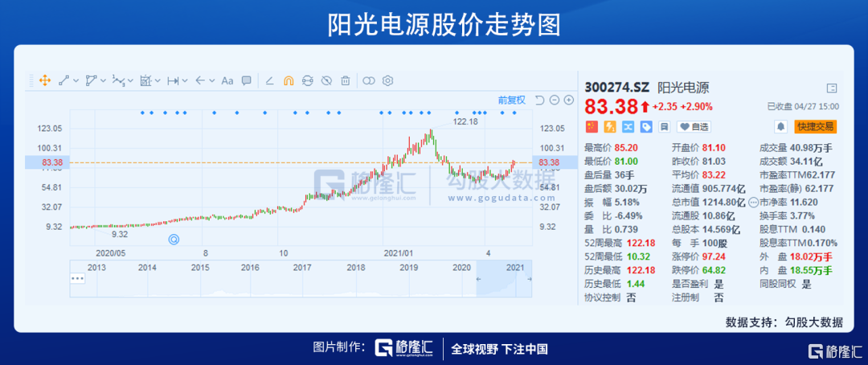Click 2016 on the navigator timeline
Viewport: 868px width, 365px height.
point(250,268)
